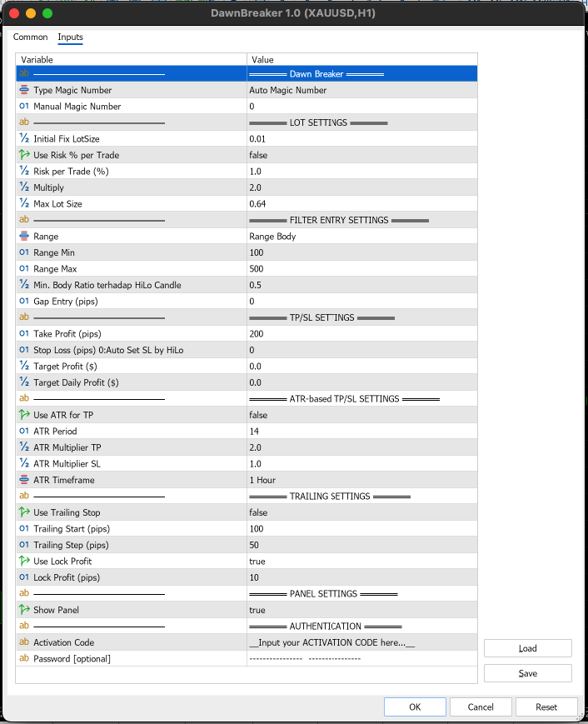Select the TRAILING SETTINGS separator row

coord(247,496)
